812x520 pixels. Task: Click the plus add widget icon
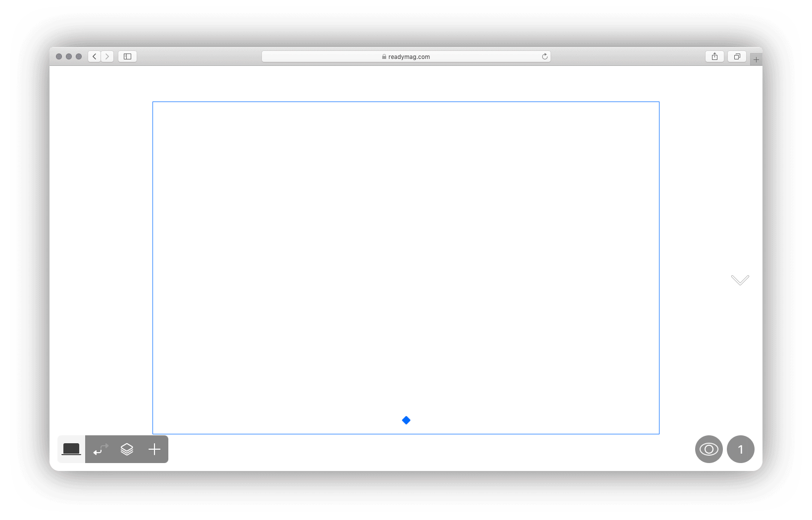(x=154, y=449)
